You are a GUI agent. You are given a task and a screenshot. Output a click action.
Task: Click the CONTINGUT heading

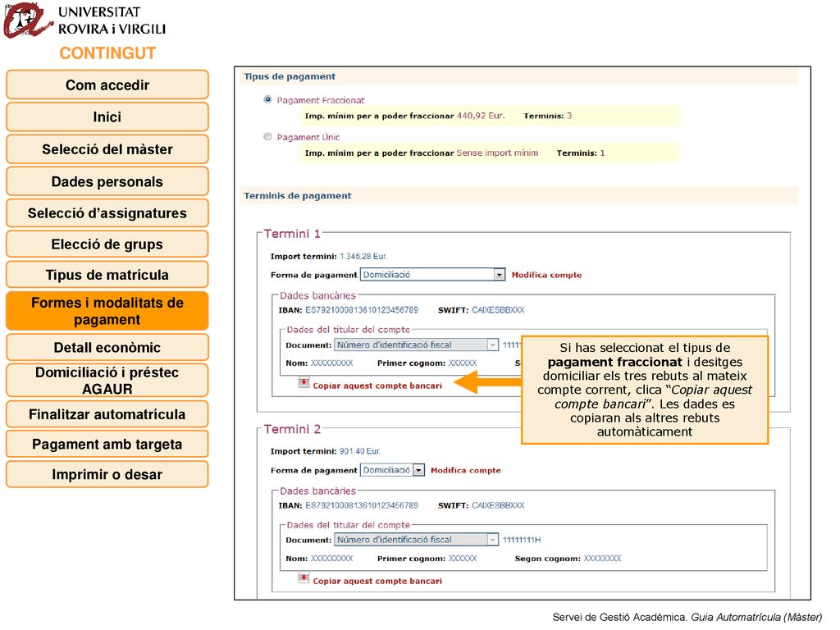[107, 53]
